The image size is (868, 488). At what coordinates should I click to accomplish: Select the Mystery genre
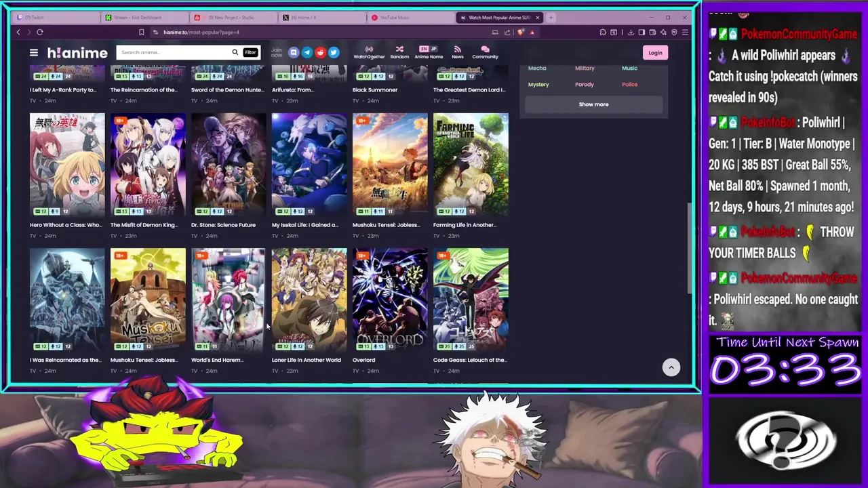538,85
